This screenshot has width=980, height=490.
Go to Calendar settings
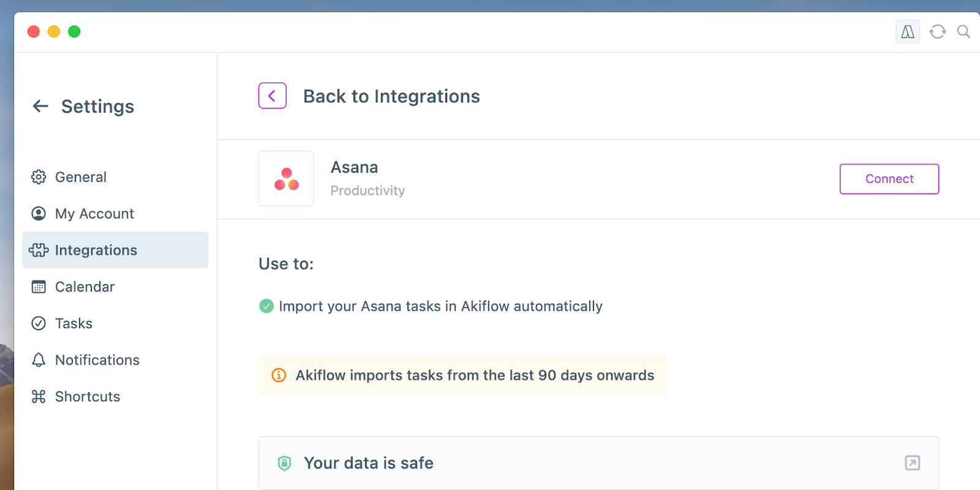pyautogui.click(x=85, y=287)
